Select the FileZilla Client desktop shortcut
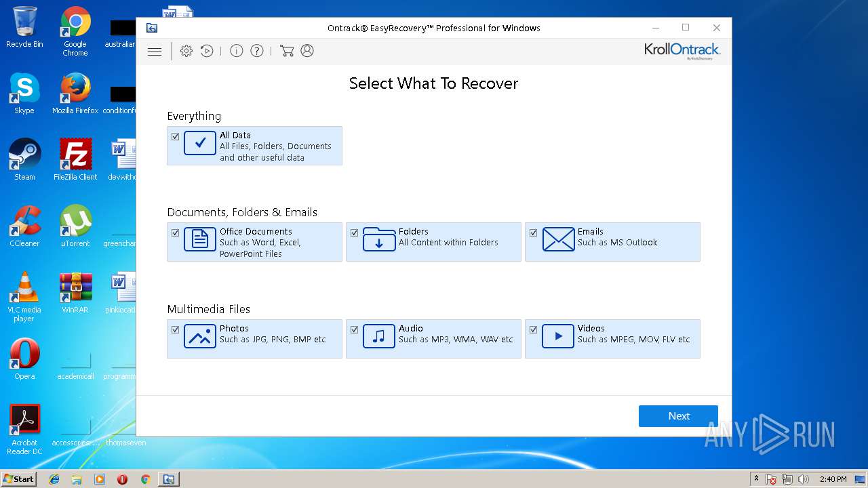868x488 pixels. pyautogui.click(x=75, y=161)
